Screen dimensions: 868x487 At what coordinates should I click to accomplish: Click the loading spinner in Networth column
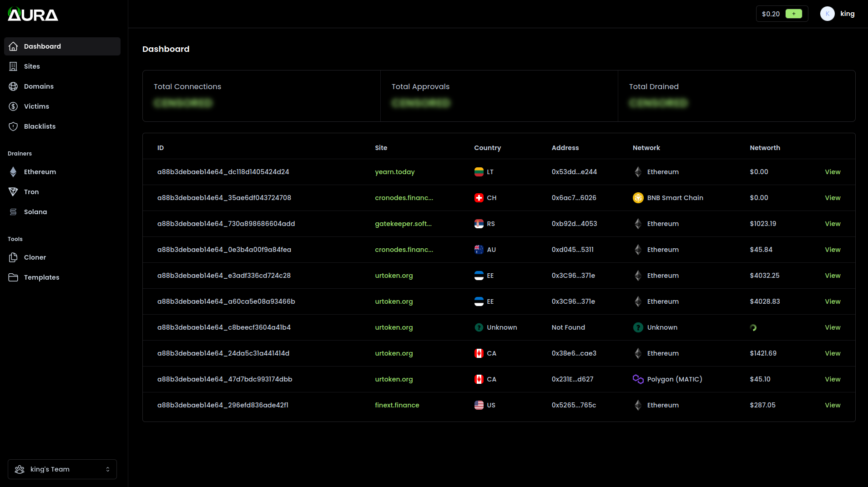click(753, 327)
